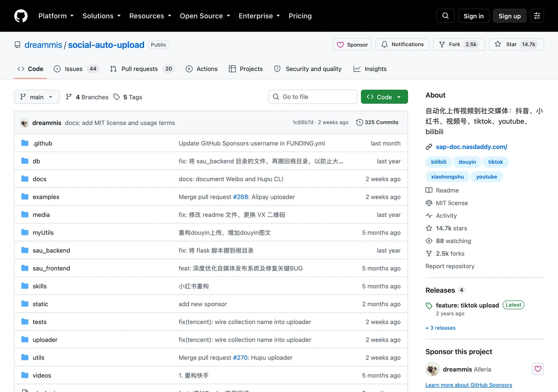Select the youtube topic tag
The width and height of the screenshot is (558, 392).
coord(487,177)
